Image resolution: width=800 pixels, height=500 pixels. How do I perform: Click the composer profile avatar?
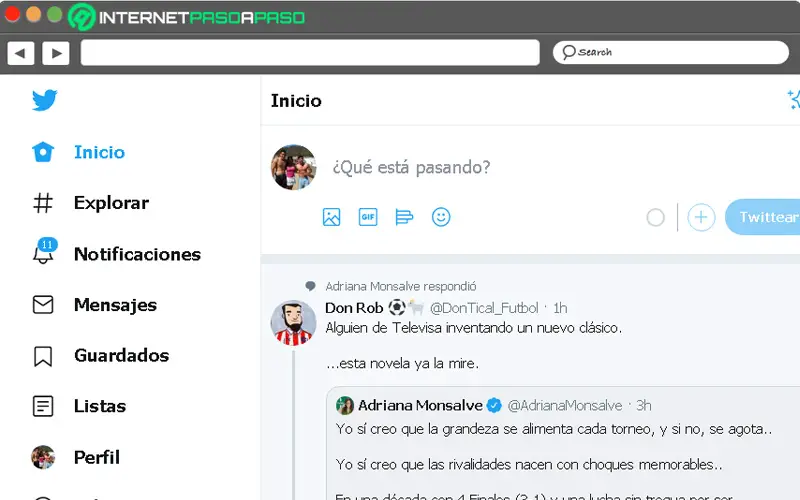tap(293, 167)
